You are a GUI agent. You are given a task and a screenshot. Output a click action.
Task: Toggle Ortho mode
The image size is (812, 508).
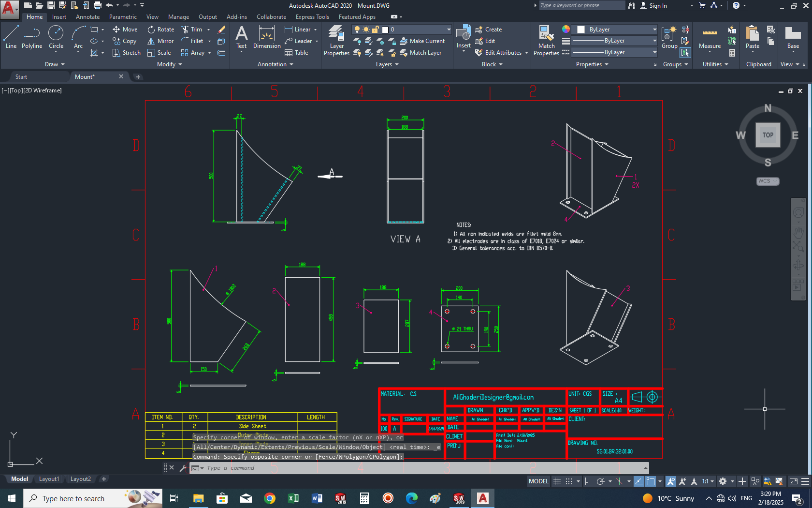tap(589, 481)
